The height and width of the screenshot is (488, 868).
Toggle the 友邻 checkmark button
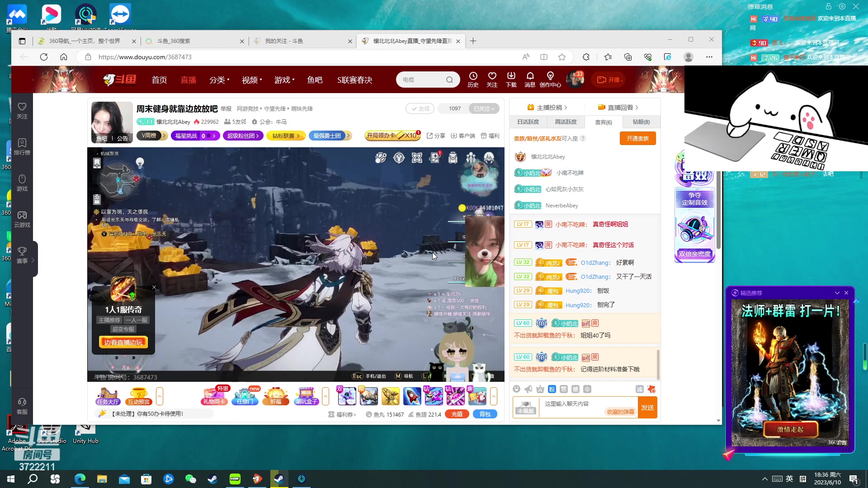(x=420, y=108)
